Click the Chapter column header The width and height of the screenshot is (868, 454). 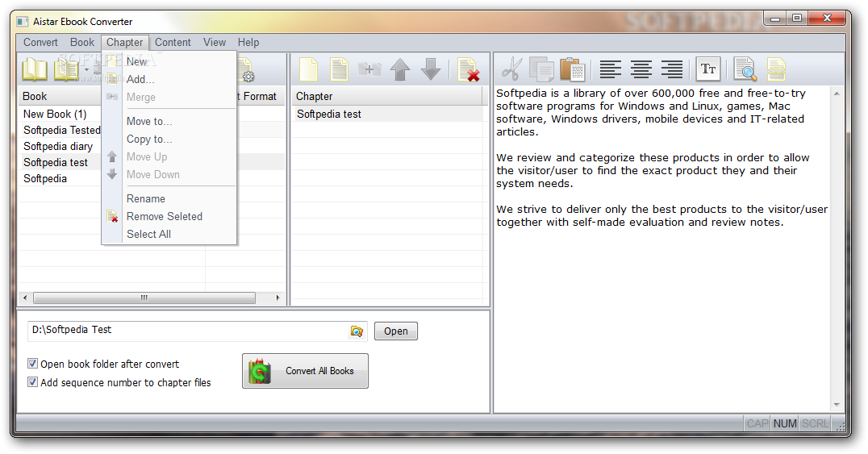[x=387, y=96]
